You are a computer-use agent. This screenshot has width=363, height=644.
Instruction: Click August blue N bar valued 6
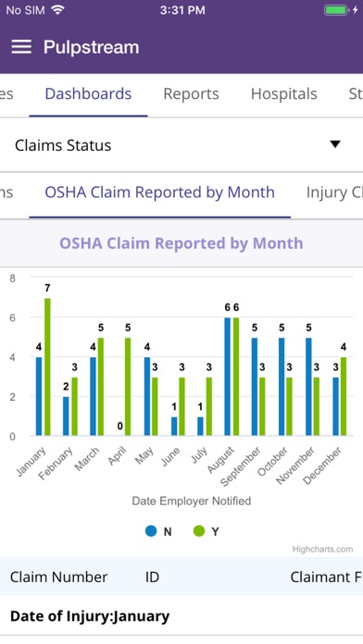click(227, 377)
